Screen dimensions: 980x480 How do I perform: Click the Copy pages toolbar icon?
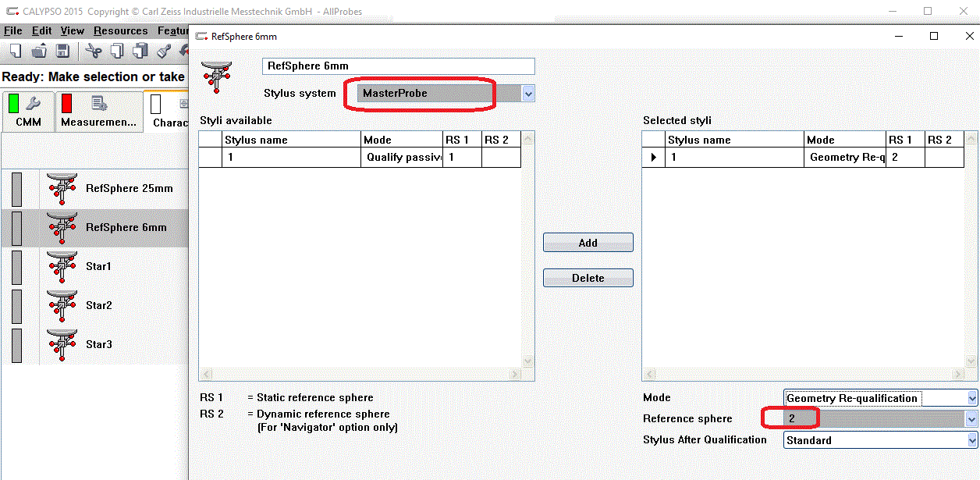click(117, 52)
